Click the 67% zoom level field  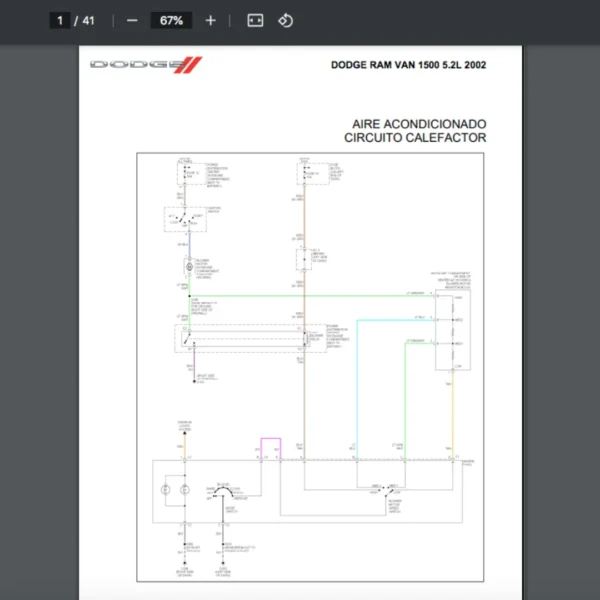point(170,20)
